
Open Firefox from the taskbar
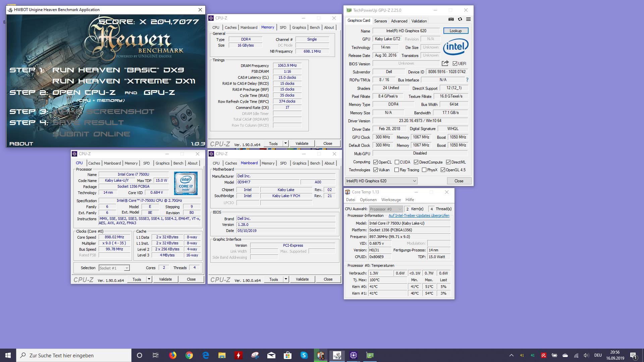point(173,355)
